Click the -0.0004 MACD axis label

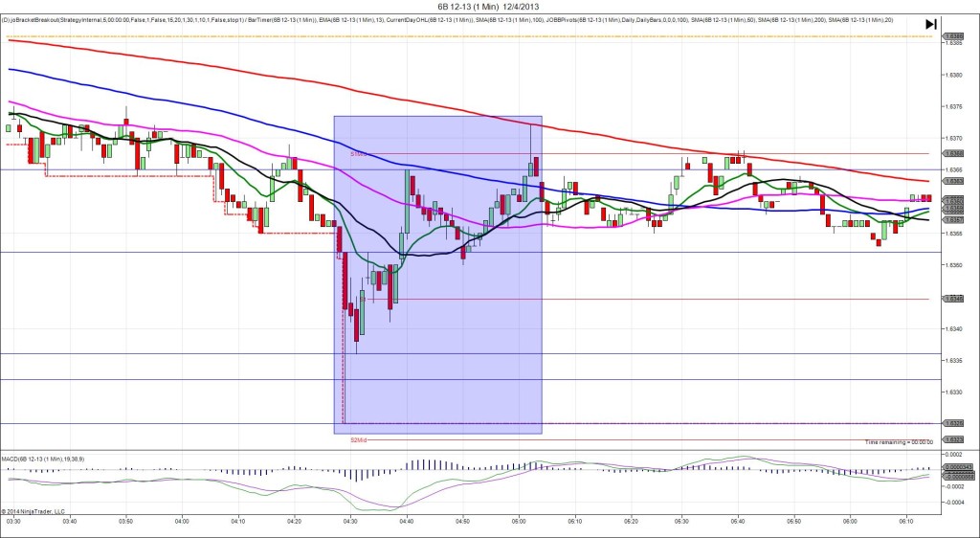tap(954, 502)
